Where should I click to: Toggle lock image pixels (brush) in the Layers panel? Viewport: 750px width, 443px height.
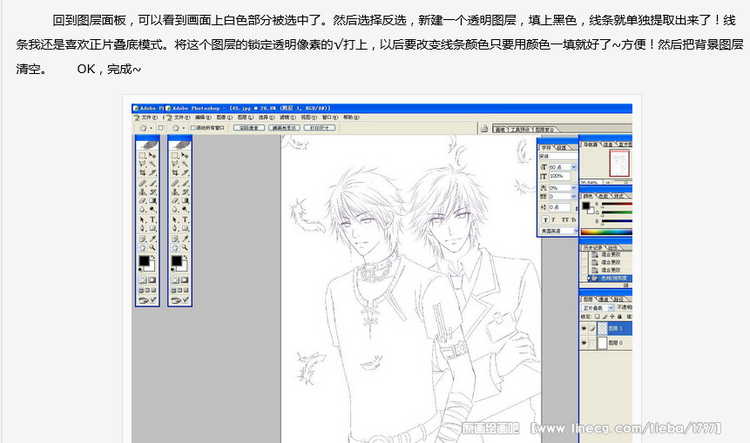tap(605, 317)
